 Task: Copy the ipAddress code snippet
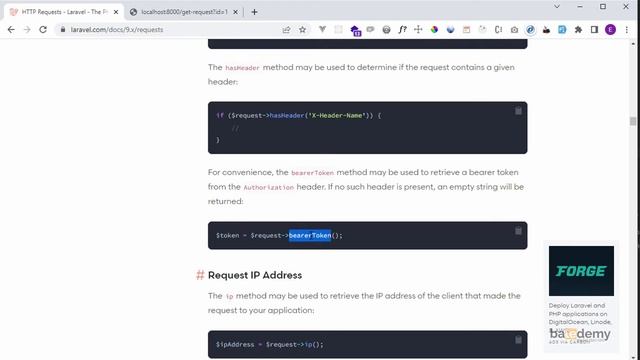518,340
